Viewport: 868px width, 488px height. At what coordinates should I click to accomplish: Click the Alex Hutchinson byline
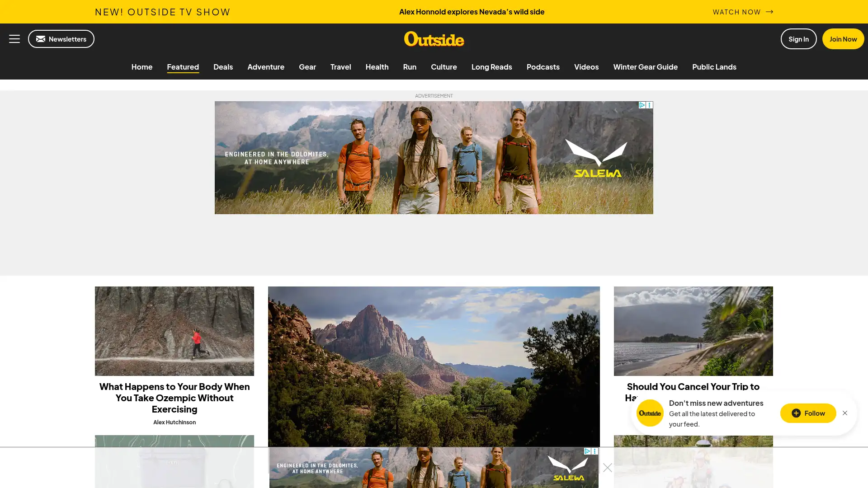coord(175,422)
